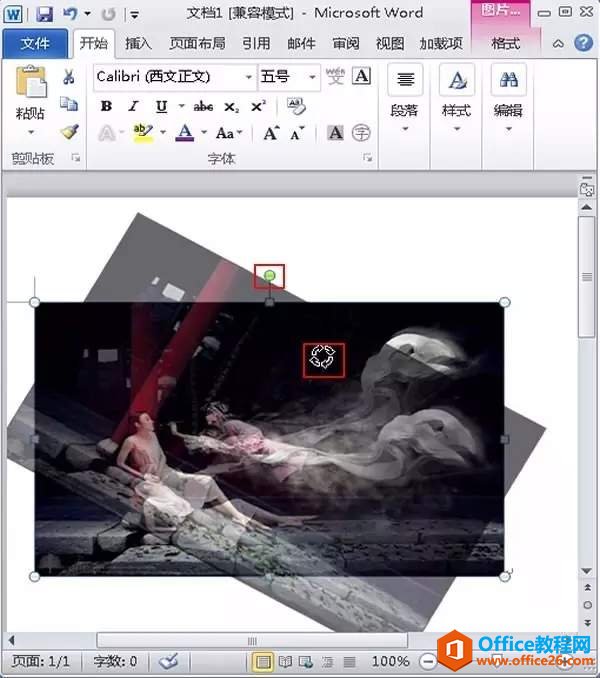Click the Character Border A icon
This screenshot has width=600, height=678.
coord(362,76)
